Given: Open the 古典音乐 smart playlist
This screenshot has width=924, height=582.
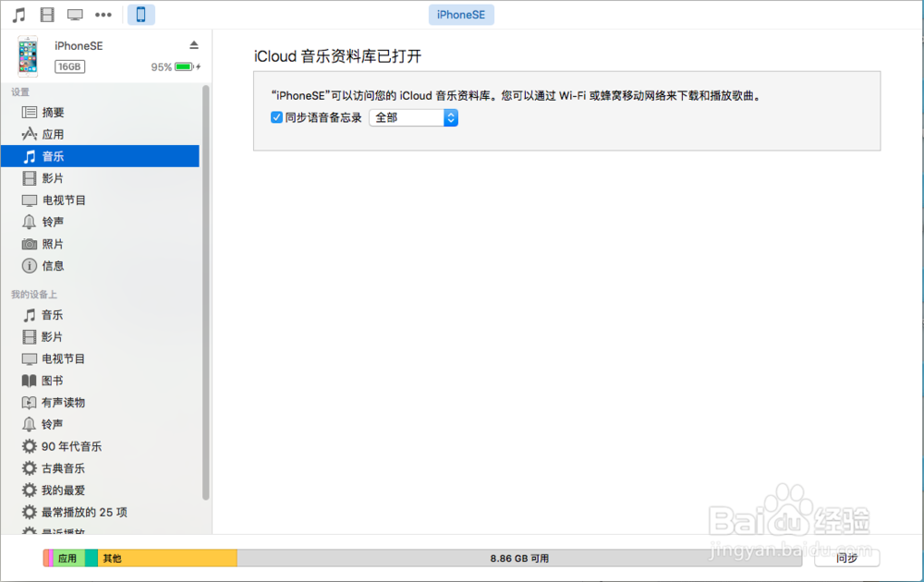Looking at the screenshot, I should point(100,468).
